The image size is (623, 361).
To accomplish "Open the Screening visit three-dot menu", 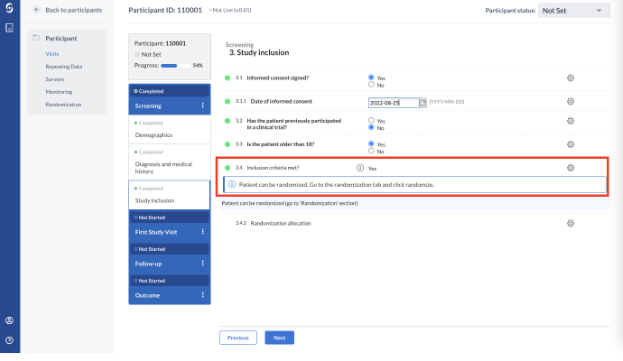I will pos(203,105).
